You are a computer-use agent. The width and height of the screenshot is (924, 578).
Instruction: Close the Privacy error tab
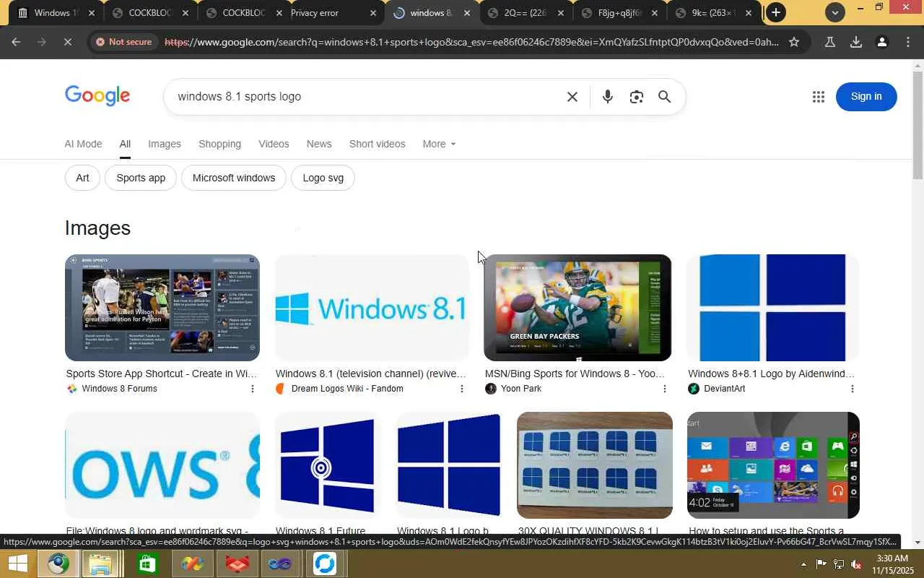pos(373,12)
